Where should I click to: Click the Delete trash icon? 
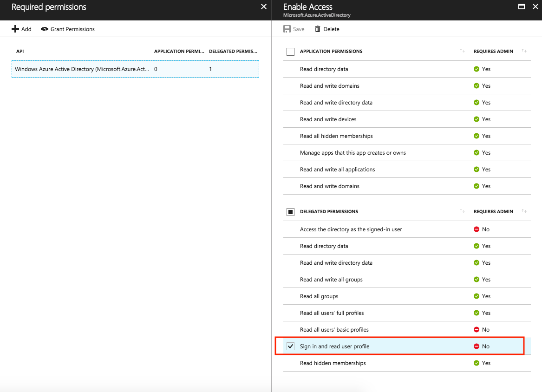(318, 29)
